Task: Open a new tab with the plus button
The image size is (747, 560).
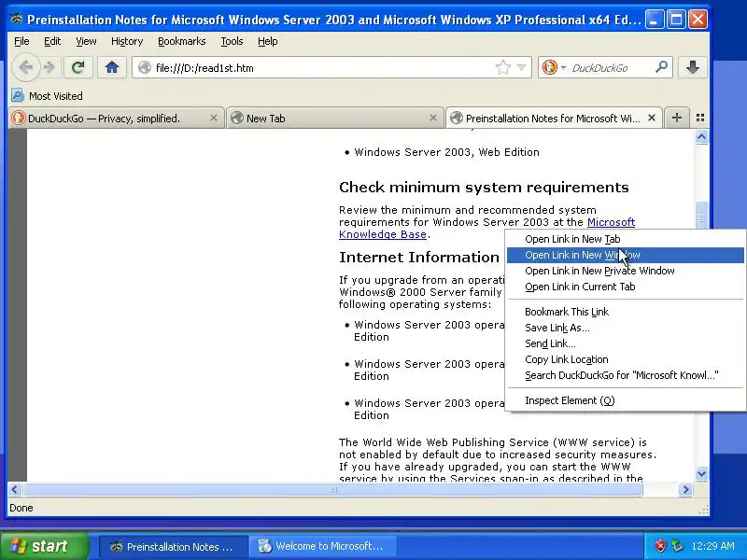Action: 676,118
